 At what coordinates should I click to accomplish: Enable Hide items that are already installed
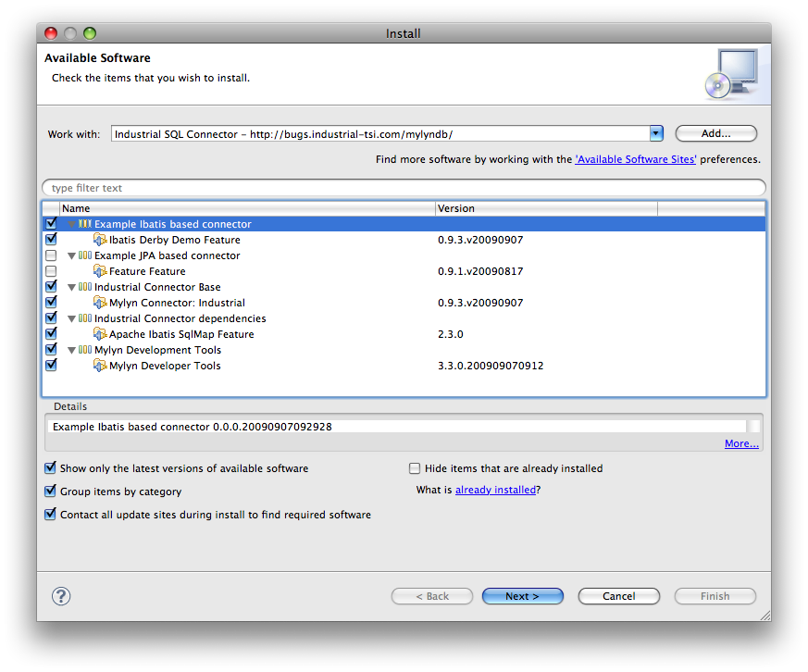coord(415,468)
